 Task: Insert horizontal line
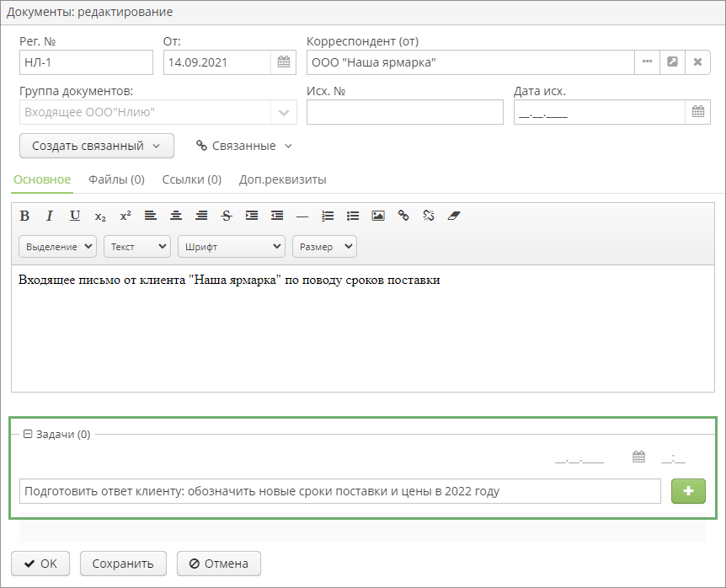tap(302, 216)
